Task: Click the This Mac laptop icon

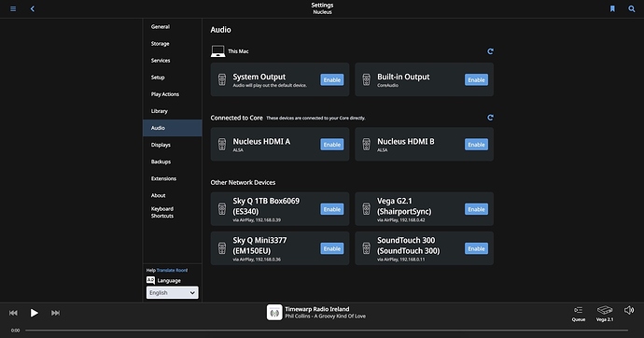Action: [x=218, y=51]
